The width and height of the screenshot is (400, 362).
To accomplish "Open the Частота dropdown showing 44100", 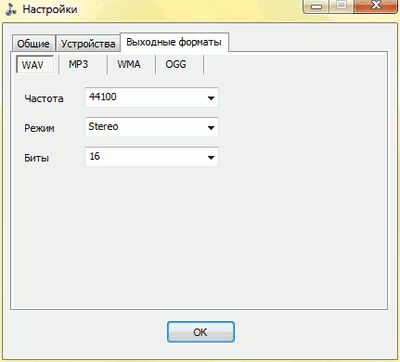I will [x=152, y=97].
